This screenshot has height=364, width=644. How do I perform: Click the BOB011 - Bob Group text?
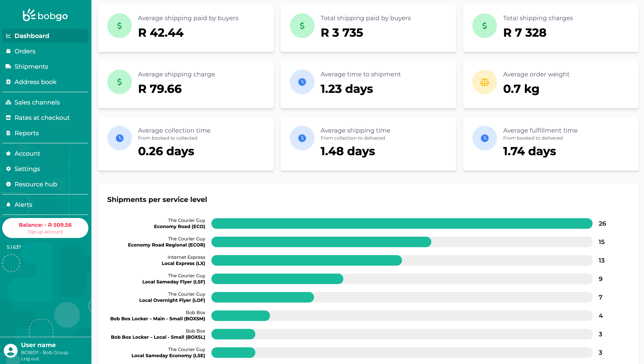tap(45, 352)
